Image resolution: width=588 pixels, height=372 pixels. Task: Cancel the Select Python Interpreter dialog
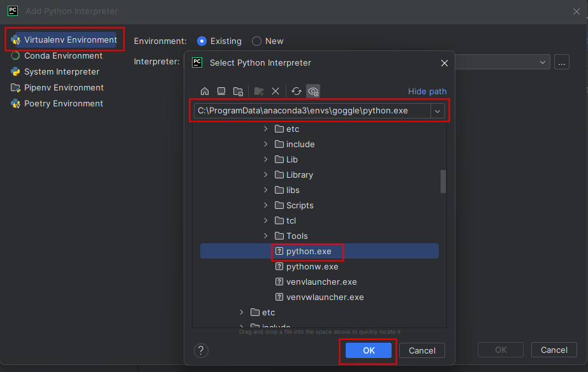coord(422,350)
